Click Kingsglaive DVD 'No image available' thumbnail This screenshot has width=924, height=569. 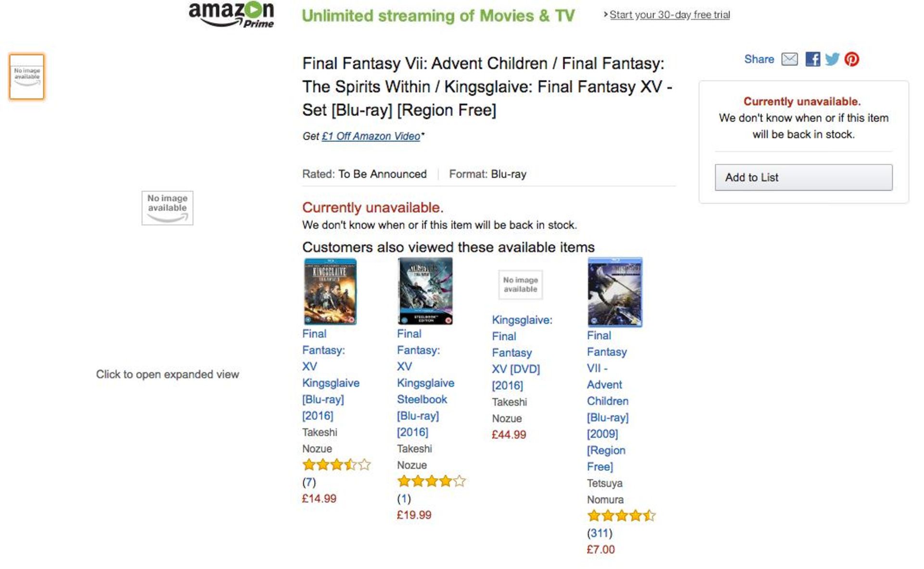coord(520,285)
